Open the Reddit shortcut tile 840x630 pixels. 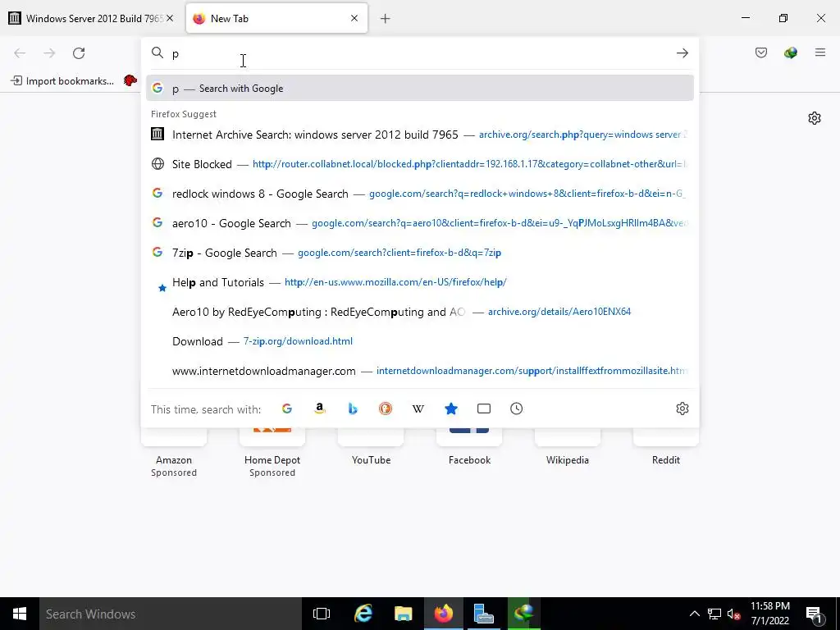(x=666, y=447)
